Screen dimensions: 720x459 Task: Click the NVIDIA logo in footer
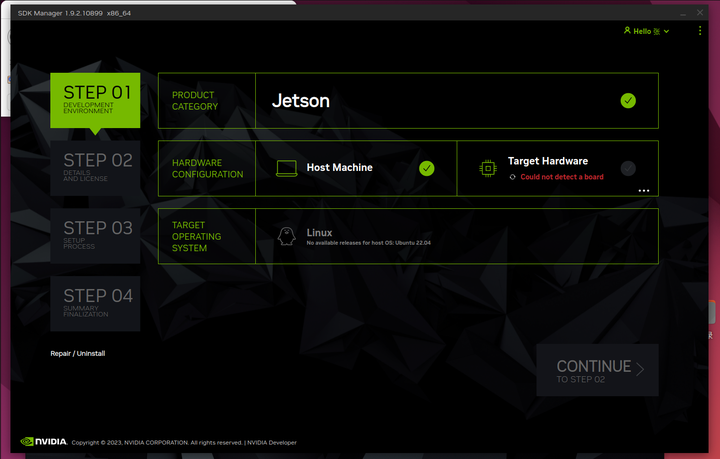[x=44, y=442]
